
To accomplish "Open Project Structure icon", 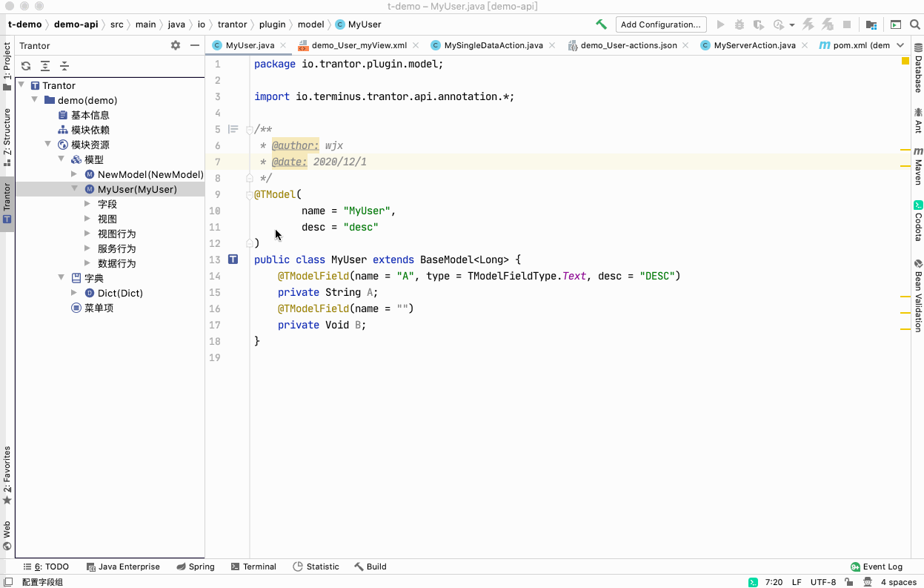I will (x=871, y=24).
